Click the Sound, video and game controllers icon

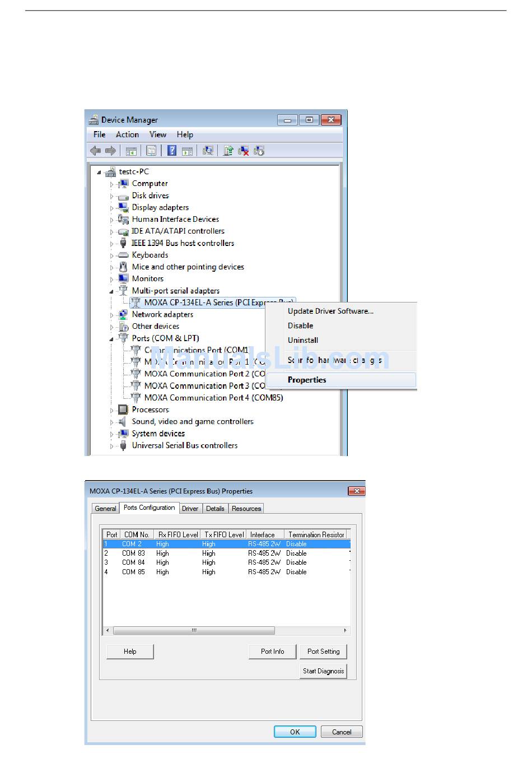pyautogui.click(x=123, y=421)
